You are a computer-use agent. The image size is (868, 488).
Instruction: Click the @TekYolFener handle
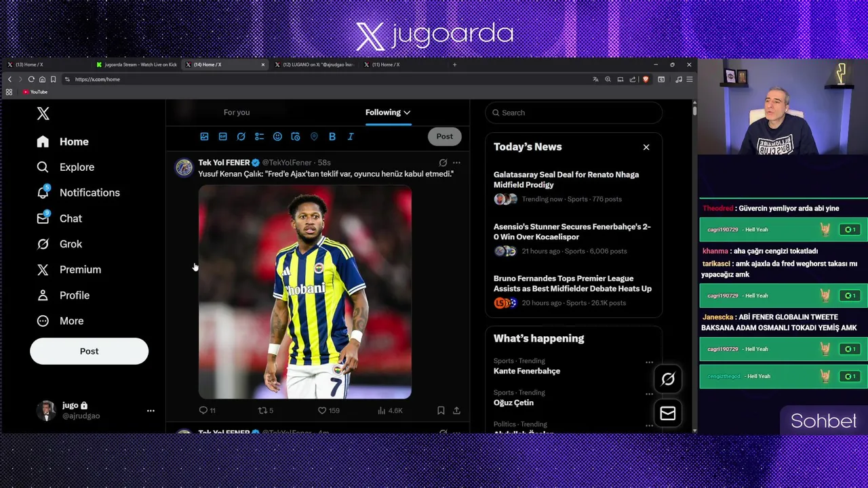(x=287, y=163)
